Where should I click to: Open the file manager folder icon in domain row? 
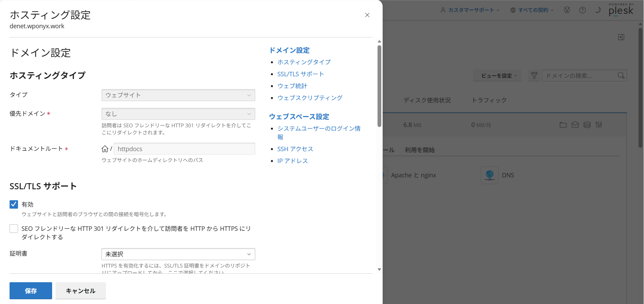(x=563, y=125)
